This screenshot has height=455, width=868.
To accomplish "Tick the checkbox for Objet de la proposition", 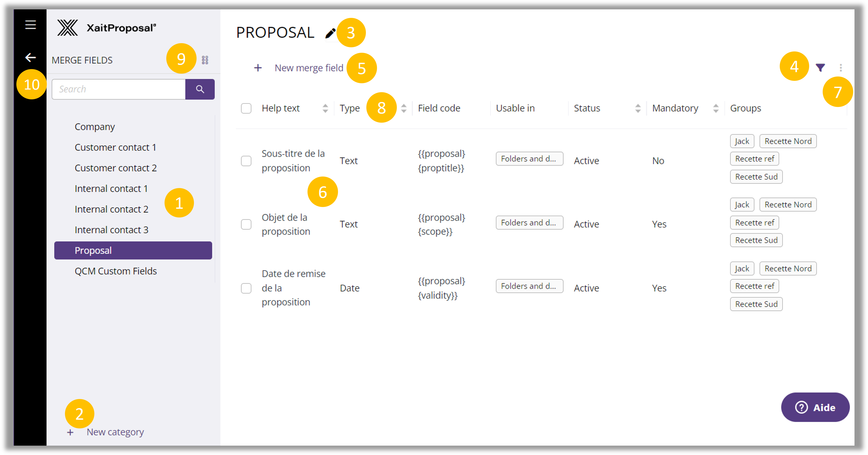I will (x=246, y=224).
